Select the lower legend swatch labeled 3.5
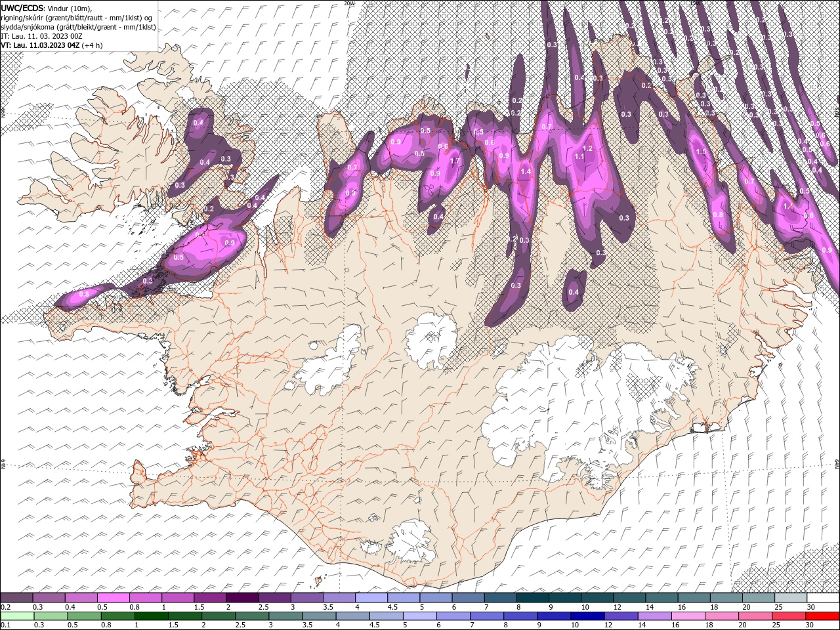This screenshot has width=840, height=630. [319, 616]
